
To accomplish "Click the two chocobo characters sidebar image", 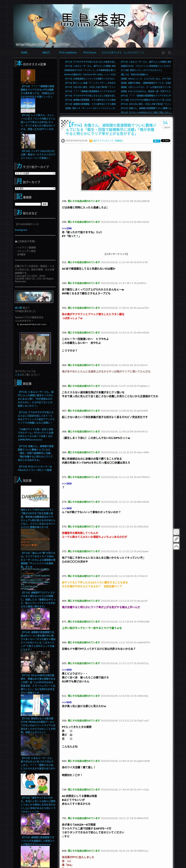I will (x=35, y=348).
